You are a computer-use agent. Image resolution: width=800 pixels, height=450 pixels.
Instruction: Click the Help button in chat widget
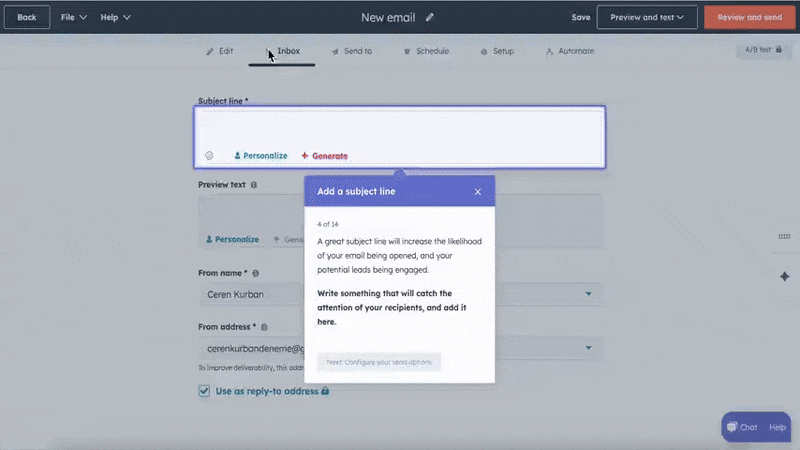778,428
